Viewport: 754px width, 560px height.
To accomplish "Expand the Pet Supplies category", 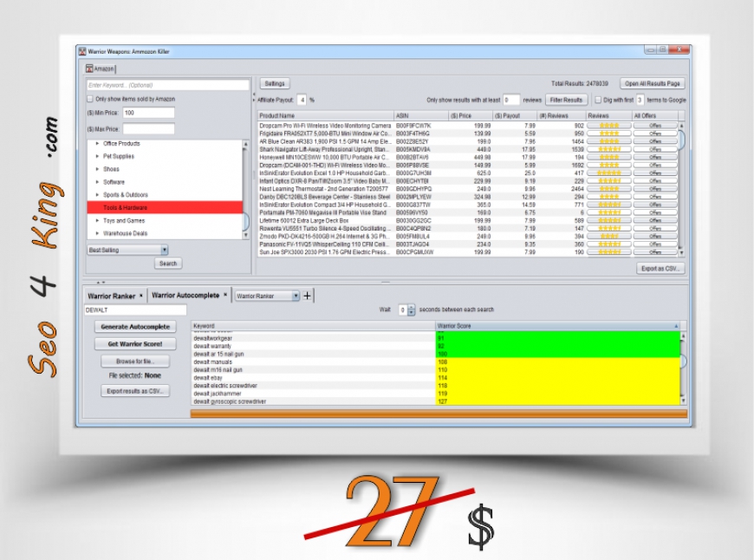I will [97, 156].
